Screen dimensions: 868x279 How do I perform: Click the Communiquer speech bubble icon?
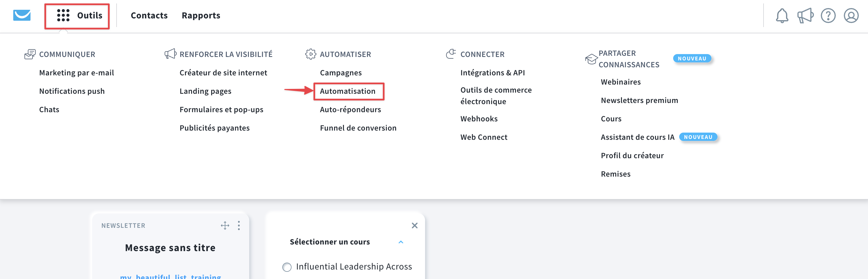pos(30,54)
